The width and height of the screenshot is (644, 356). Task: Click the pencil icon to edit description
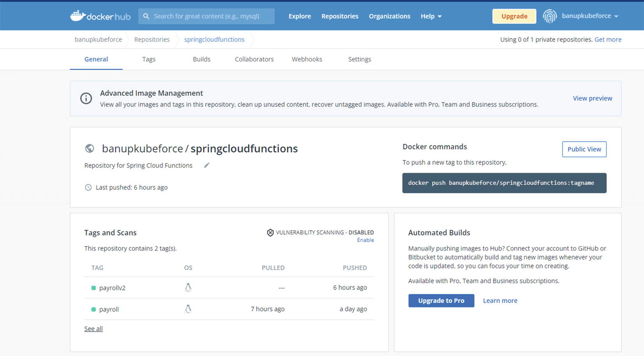click(207, 165)
